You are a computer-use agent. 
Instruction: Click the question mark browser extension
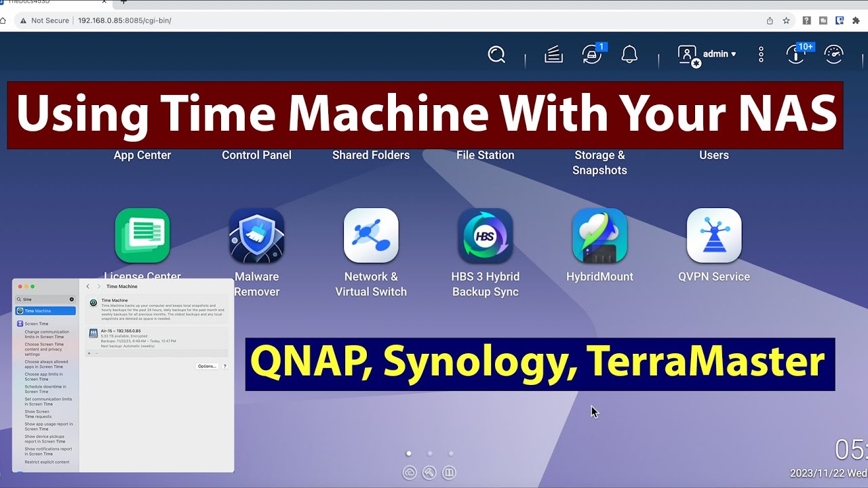tap(807, 20)
